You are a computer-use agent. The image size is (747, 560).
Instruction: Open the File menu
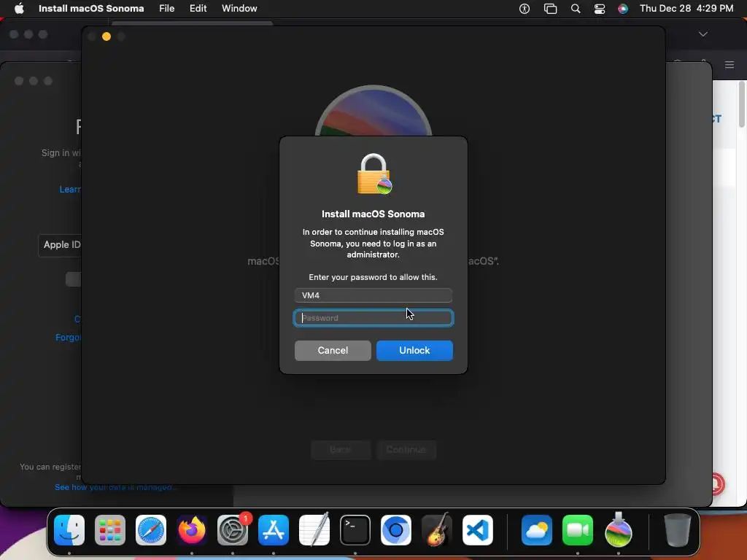(167, 8)
